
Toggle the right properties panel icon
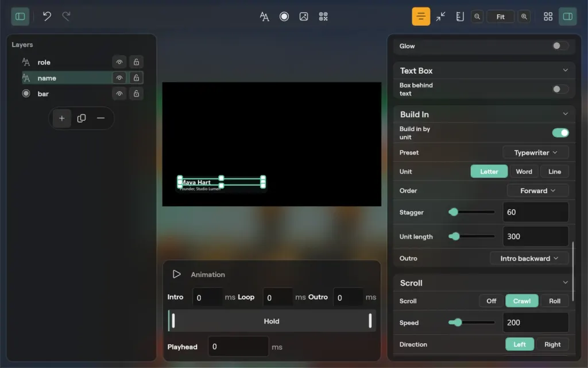568,17
